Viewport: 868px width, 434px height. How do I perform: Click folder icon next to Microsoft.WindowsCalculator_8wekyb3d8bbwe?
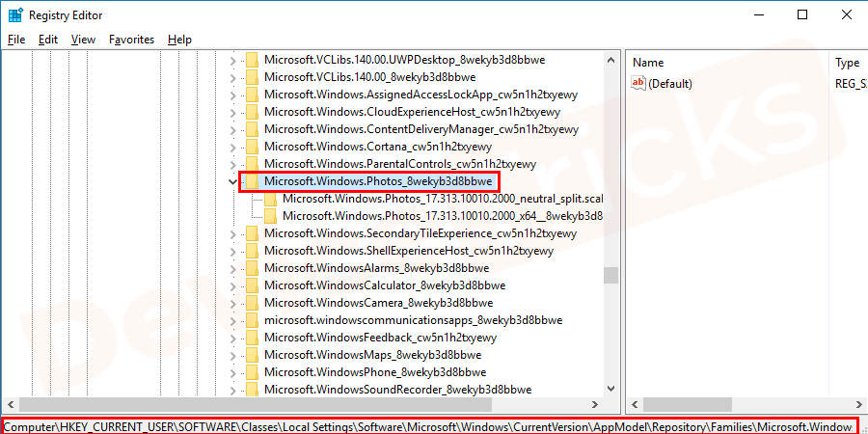(x=252, y=285)
